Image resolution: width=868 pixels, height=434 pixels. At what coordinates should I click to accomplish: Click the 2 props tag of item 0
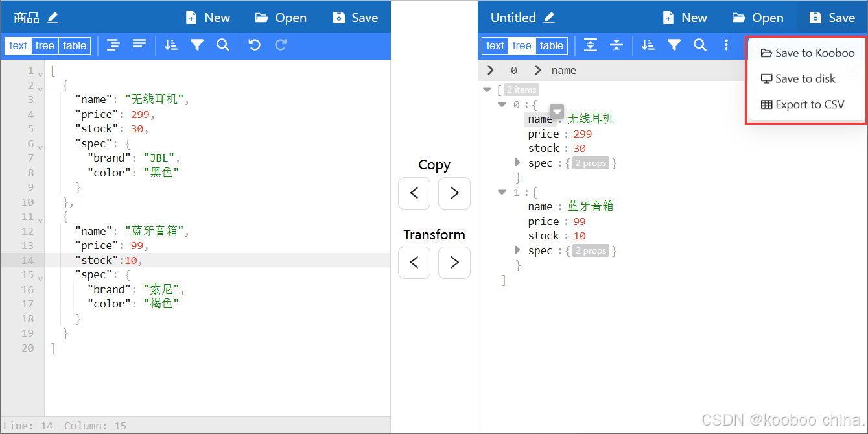pyautogui.click(x=591, y=163)
